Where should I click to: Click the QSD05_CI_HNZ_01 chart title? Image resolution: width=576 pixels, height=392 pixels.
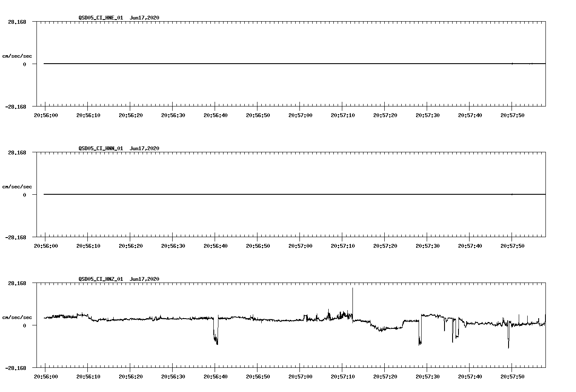119,279
